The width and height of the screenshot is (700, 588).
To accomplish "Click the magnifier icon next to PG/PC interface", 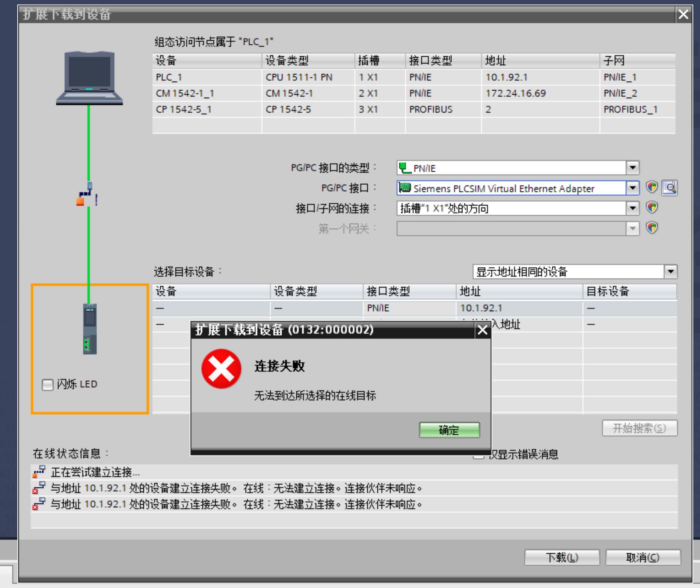I will [x=670, y=187].
